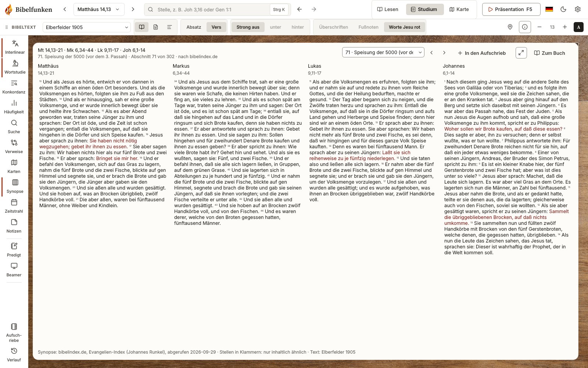Screen dimensions: 588x368
Task: Select Absatz layout mode
Action: pos(194,27)
